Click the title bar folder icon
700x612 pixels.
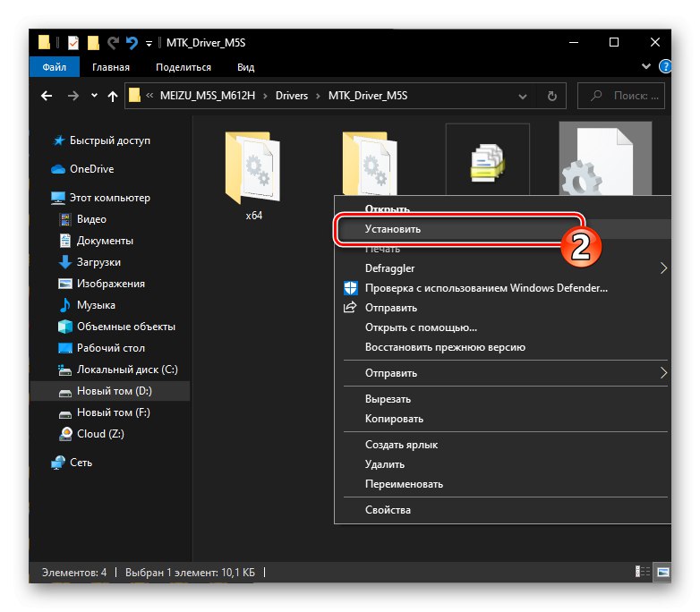coord(44,42)
